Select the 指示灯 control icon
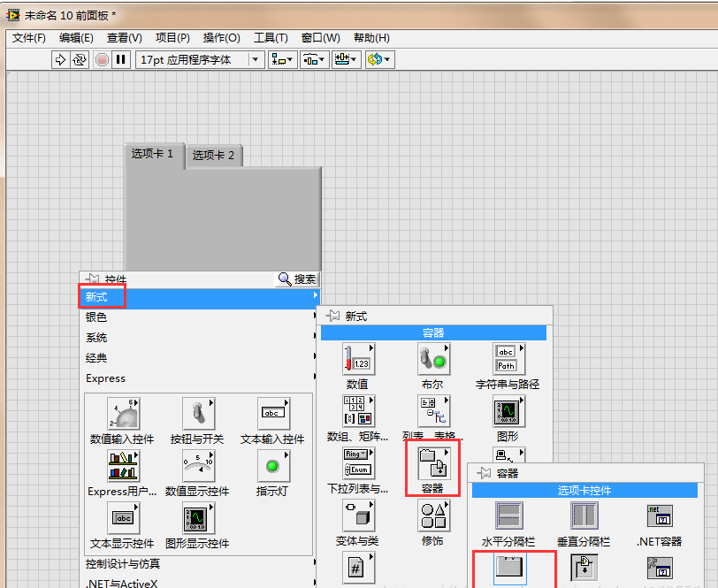Screen dimensions: 718x588 tap(271, 464)
